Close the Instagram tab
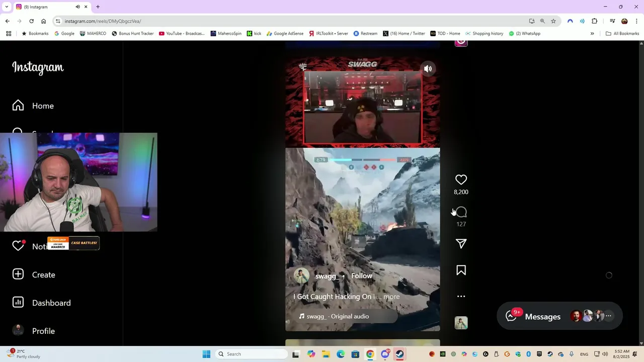This screenshot has width=644, height=362. pyautogui.click(x=86, y=7)
